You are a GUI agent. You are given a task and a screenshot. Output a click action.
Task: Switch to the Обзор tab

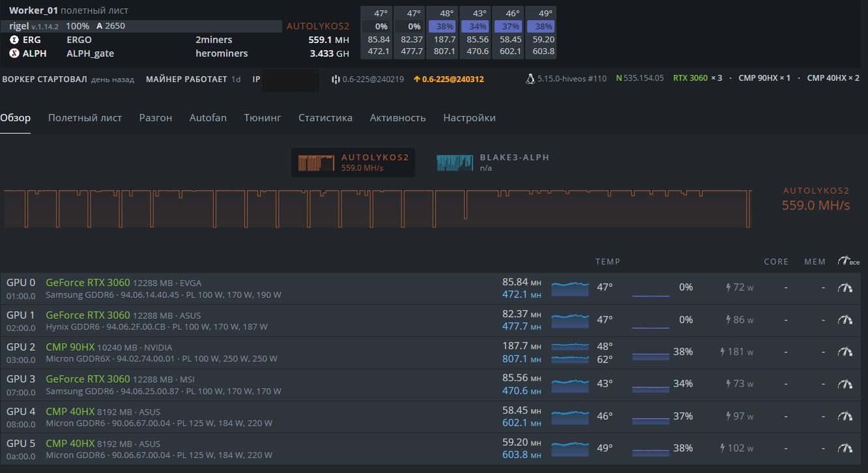pos(15,118)
